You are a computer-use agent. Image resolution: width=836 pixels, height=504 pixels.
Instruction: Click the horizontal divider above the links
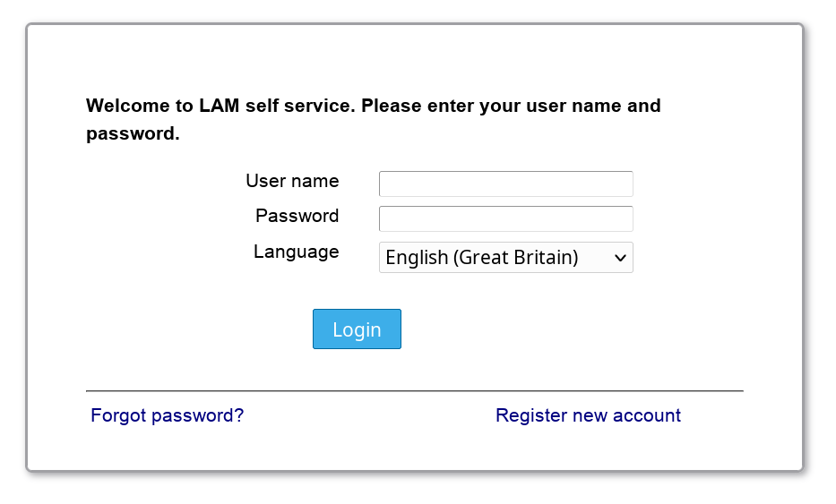414,391
